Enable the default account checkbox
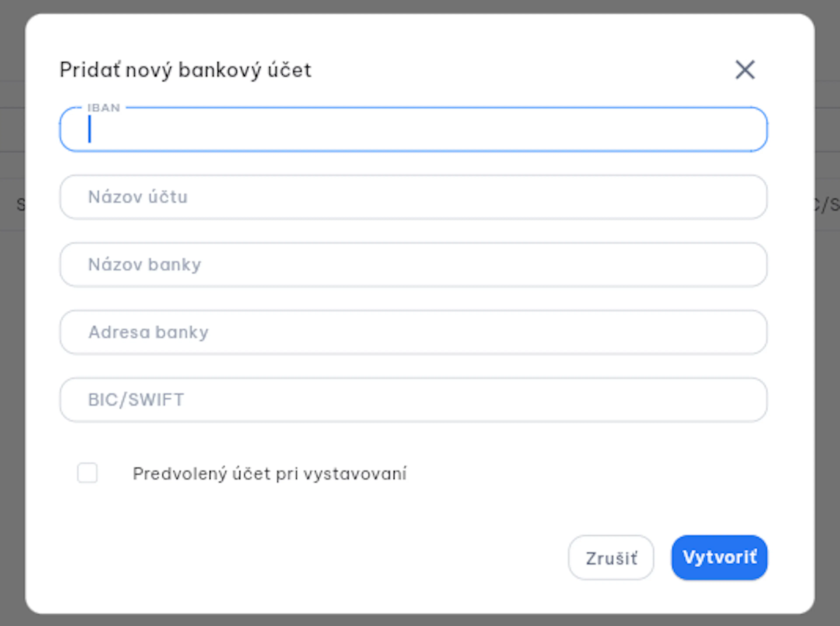 87,473
